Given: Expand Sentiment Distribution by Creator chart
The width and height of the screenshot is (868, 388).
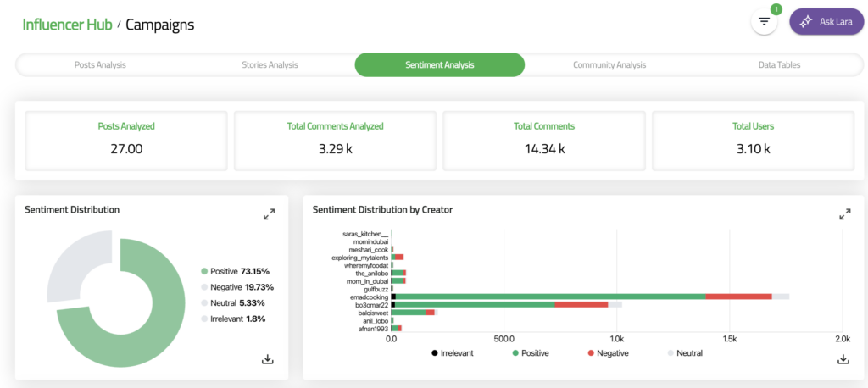Looking at the screenshot, I should 844,214.
